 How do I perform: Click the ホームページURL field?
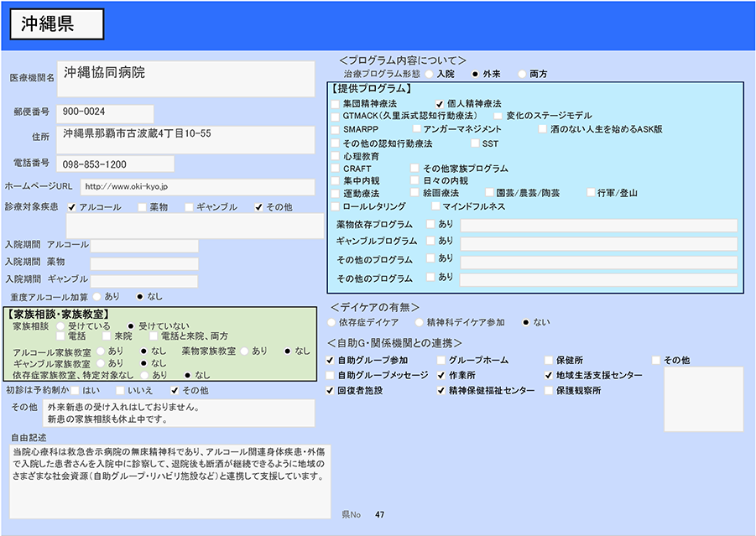pos(197,186)
